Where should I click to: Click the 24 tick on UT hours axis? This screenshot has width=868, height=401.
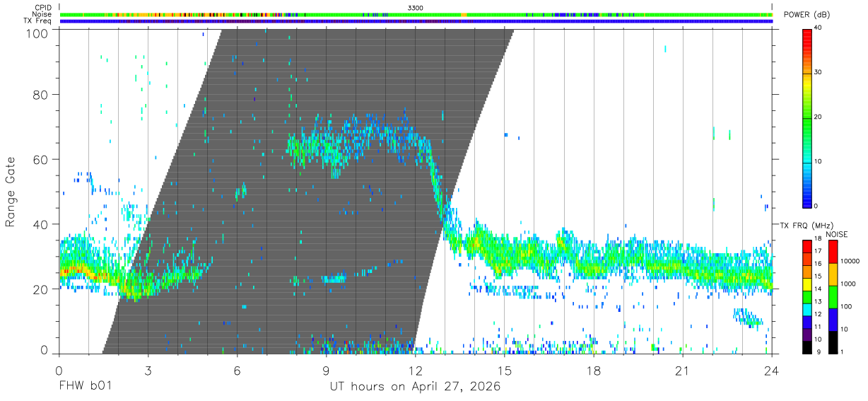[x=772, y=370]
